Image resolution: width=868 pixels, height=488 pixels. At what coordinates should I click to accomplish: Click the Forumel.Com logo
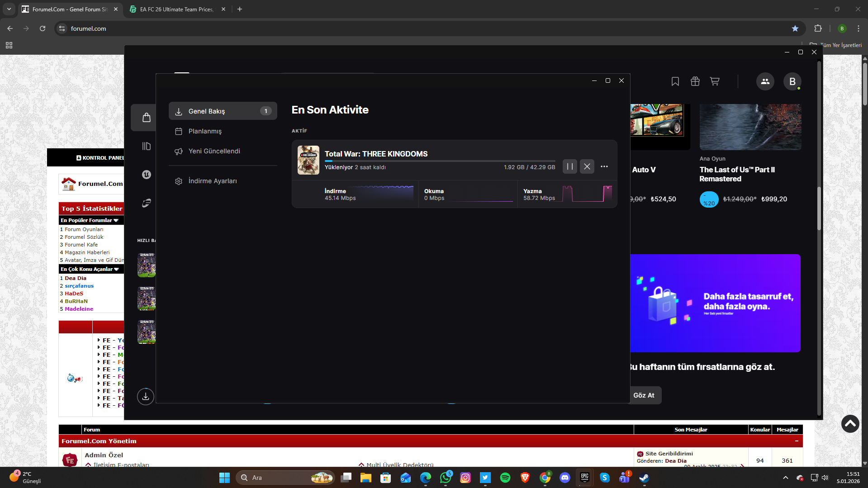pos(93,184)
